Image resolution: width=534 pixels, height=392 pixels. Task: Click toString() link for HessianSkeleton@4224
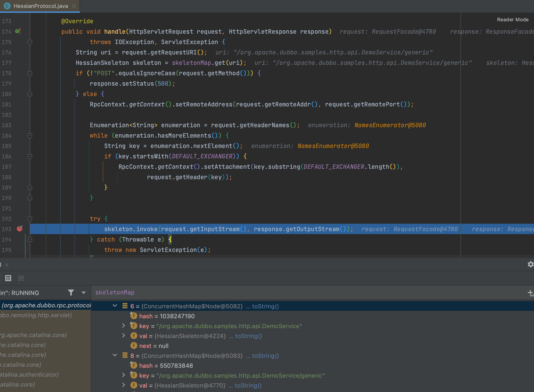coord(248,336)
